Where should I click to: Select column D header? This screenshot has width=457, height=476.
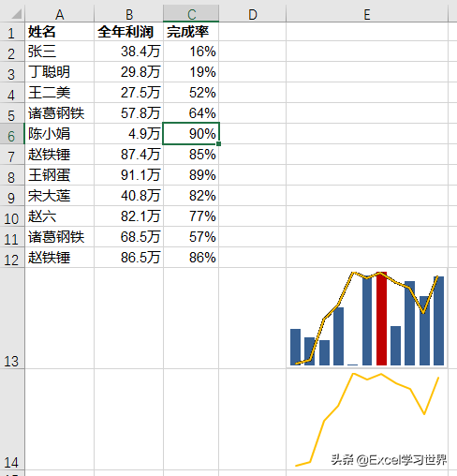coord(253,14)
